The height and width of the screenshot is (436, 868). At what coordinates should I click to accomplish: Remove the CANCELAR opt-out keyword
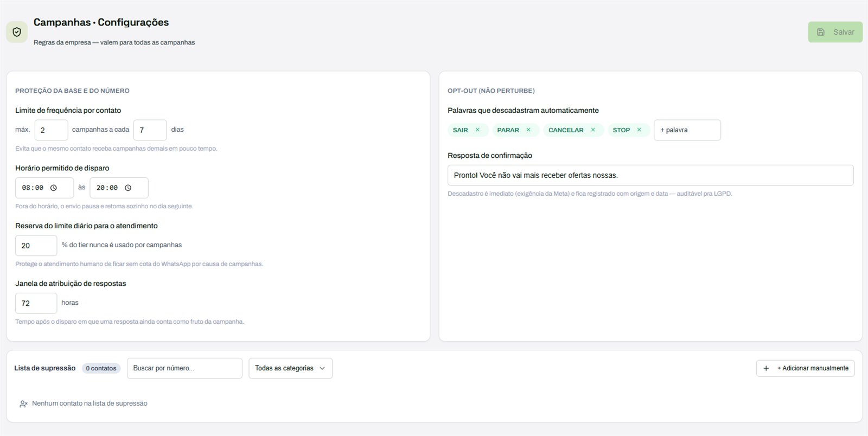tap(593, 130)
